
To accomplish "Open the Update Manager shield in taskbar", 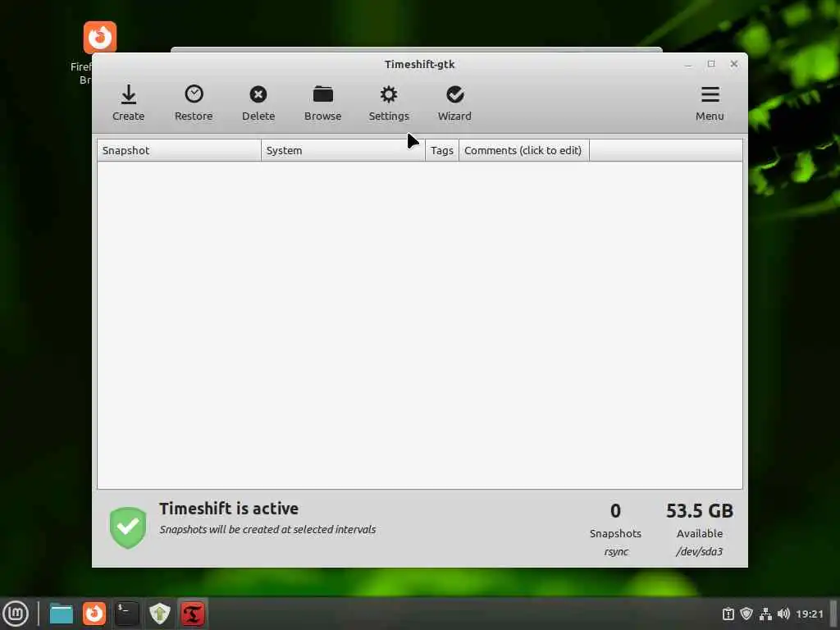I will pyautogui.click(x=160, y=614).
